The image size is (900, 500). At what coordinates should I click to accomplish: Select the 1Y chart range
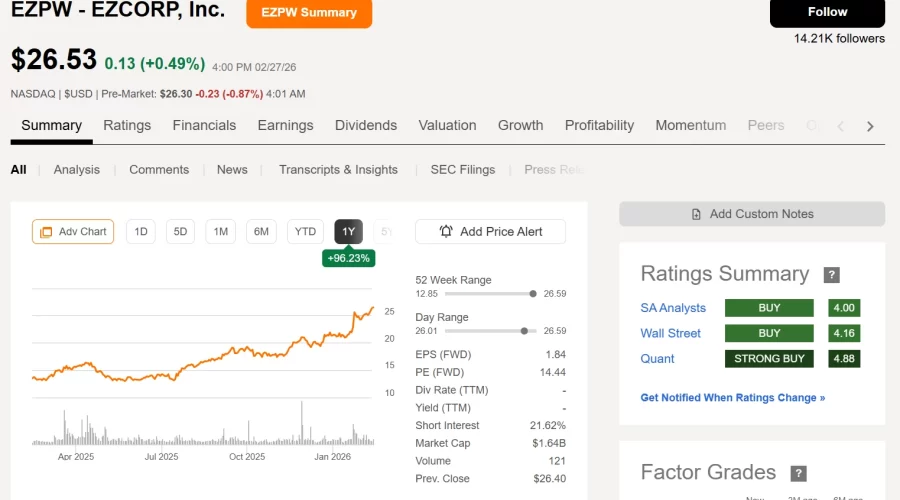(348, 232)
